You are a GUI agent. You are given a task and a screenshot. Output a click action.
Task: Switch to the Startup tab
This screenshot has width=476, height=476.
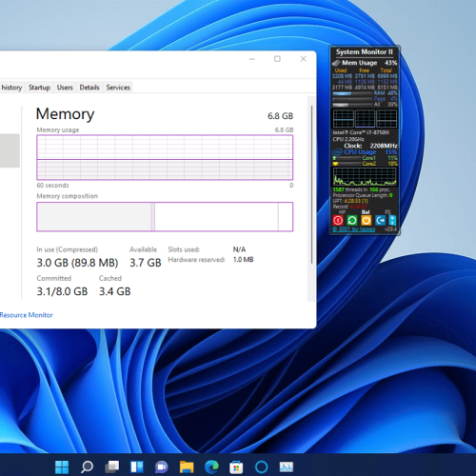(39, 88)
